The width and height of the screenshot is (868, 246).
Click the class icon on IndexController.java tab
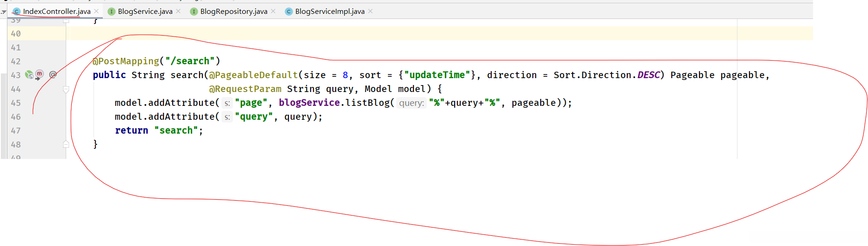[17, 12]
